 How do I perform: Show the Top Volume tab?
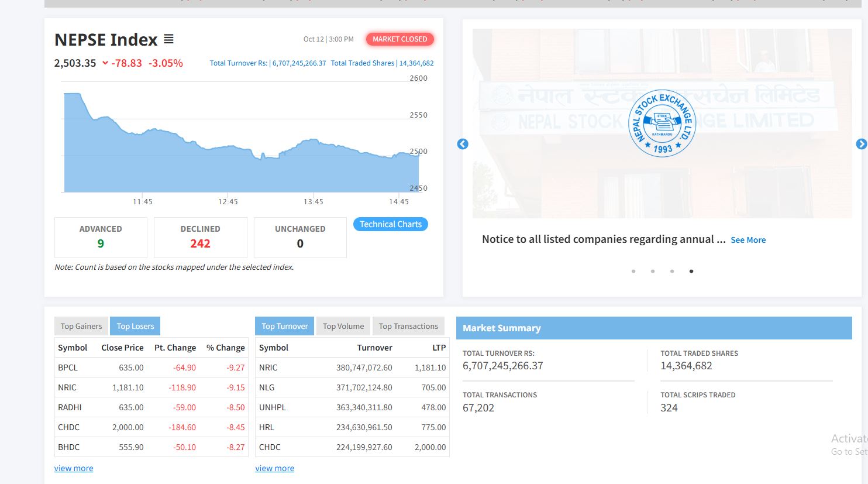pos(343,326)
